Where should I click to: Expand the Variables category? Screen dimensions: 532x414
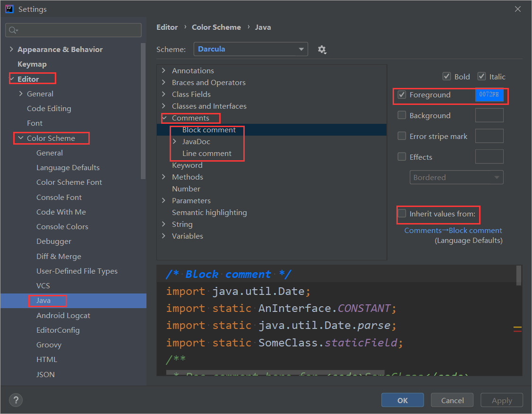click(164, 236)
